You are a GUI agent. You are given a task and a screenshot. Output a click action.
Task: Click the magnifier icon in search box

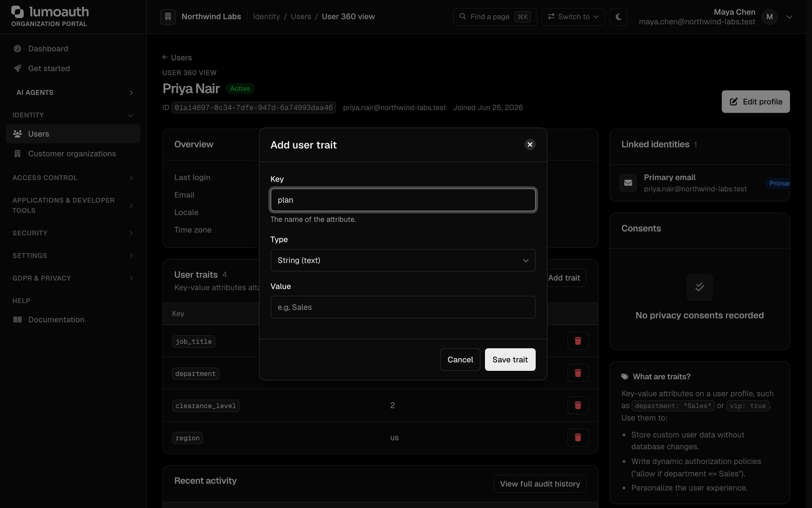(463, 16)
